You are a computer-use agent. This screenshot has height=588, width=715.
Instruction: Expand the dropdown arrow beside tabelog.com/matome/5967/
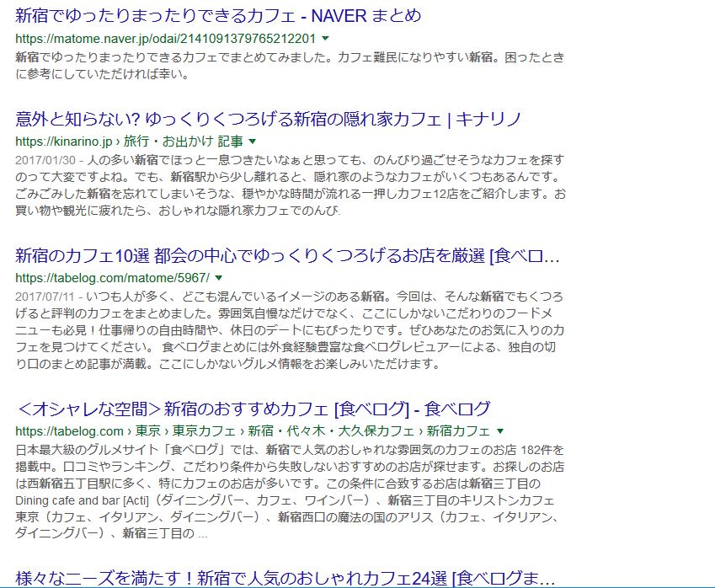219,278
